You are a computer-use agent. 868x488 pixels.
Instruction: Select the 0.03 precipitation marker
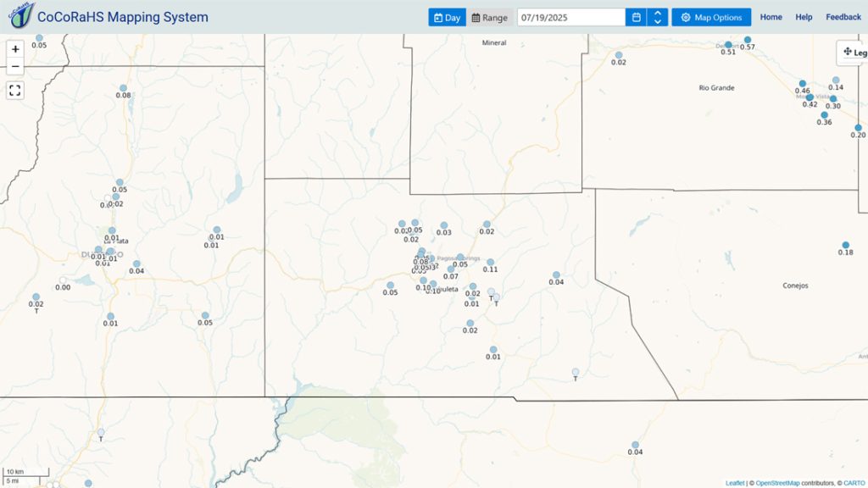443,225
